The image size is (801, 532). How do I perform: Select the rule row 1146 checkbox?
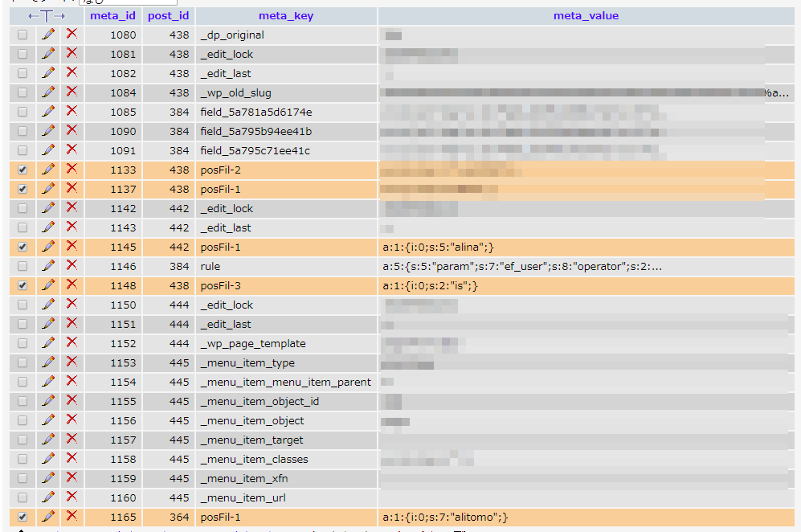point(22,266)
